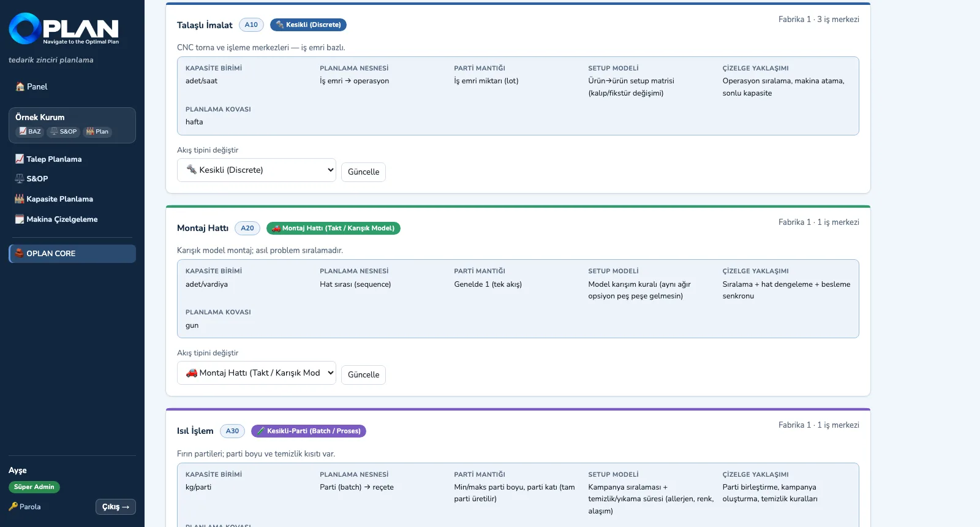Click the A30 code badge
The height and width of the screenshot is (527, 980).
pos(232,431)
